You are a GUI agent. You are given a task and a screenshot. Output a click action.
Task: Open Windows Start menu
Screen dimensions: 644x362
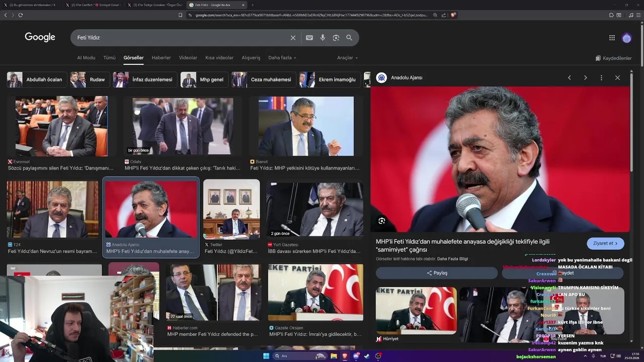click(266, 356)
